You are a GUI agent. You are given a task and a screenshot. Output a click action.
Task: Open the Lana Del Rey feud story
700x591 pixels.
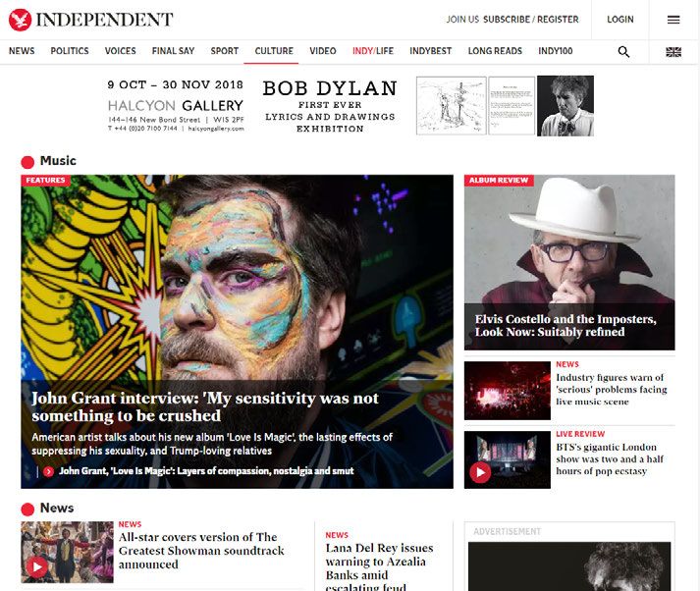click(x=379, y=567)
